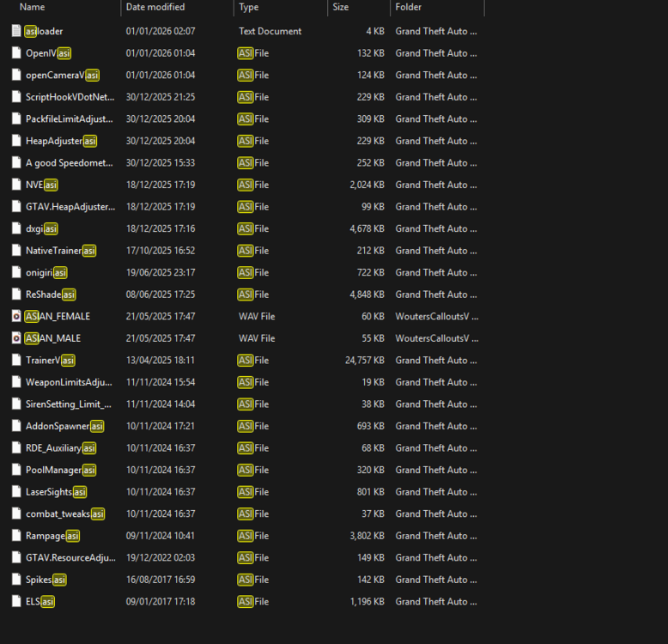Click the OpenIV.asi file icon
Image resolution: width=668 pixels, height=644 pixels.
pos(16,53)
